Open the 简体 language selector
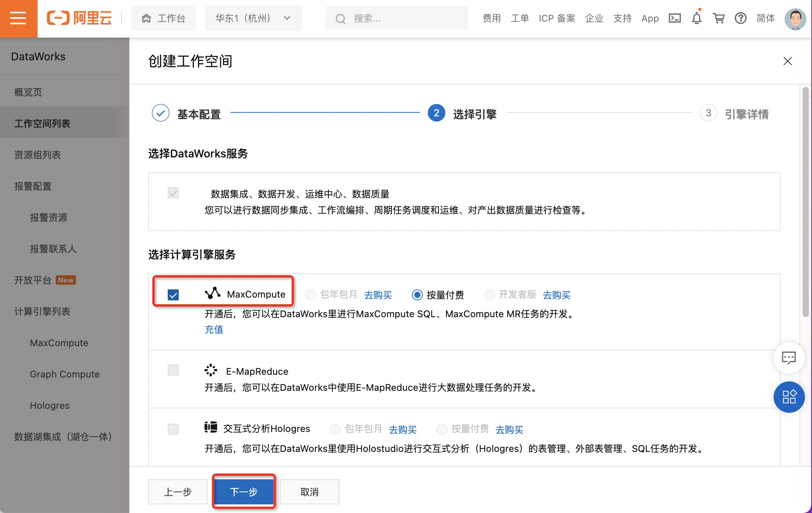 [x=765, y=18]
